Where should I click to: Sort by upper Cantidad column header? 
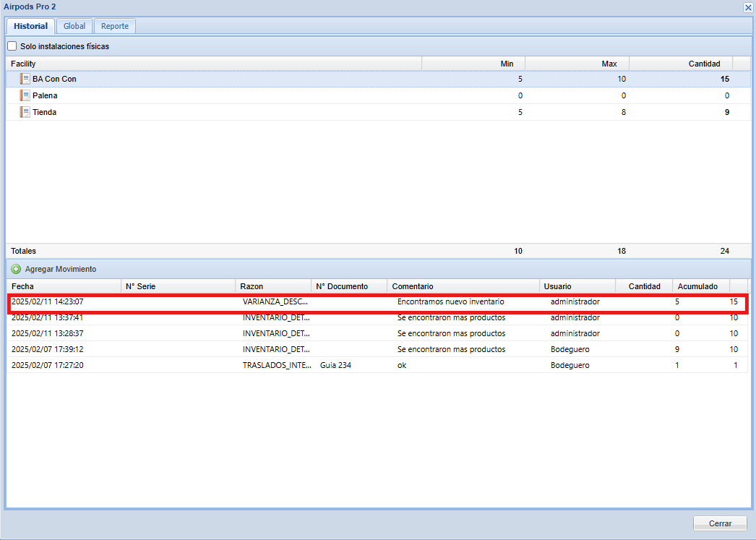tap(681, 64)
